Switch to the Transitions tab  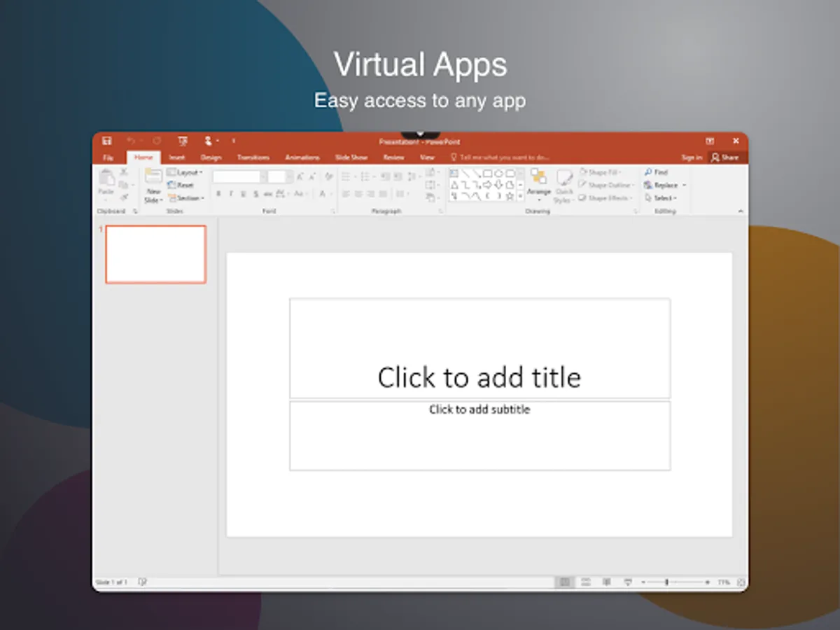coord(253,158)
